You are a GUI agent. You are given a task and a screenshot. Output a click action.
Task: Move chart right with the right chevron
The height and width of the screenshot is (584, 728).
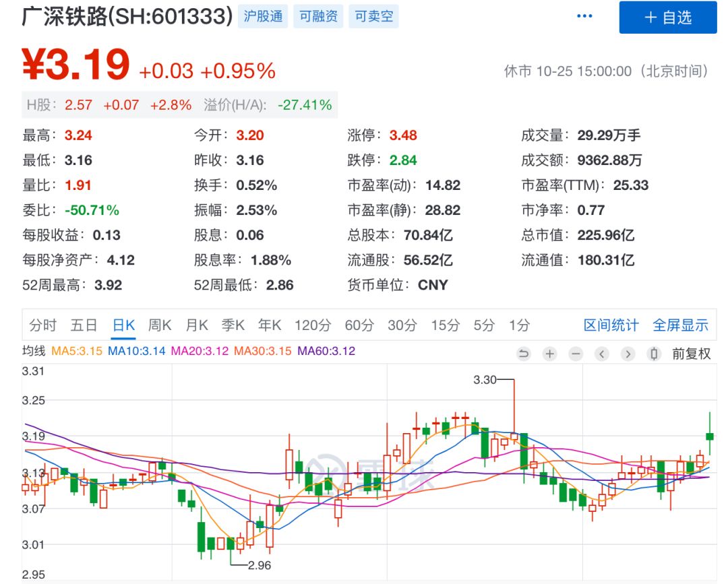click(x=628, y=354)
